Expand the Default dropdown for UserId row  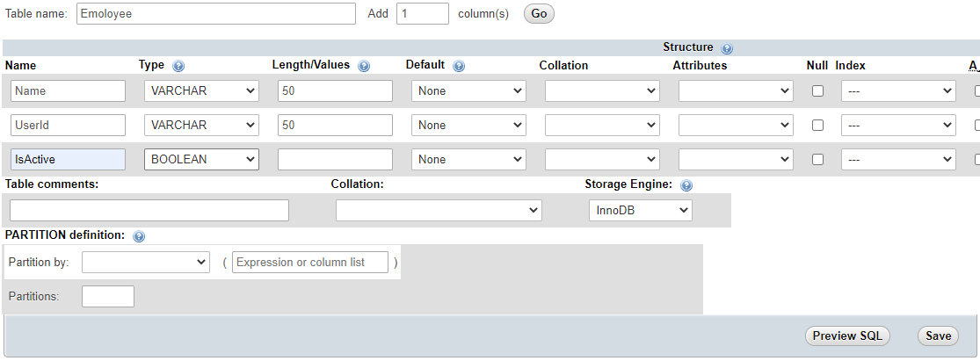468,125
